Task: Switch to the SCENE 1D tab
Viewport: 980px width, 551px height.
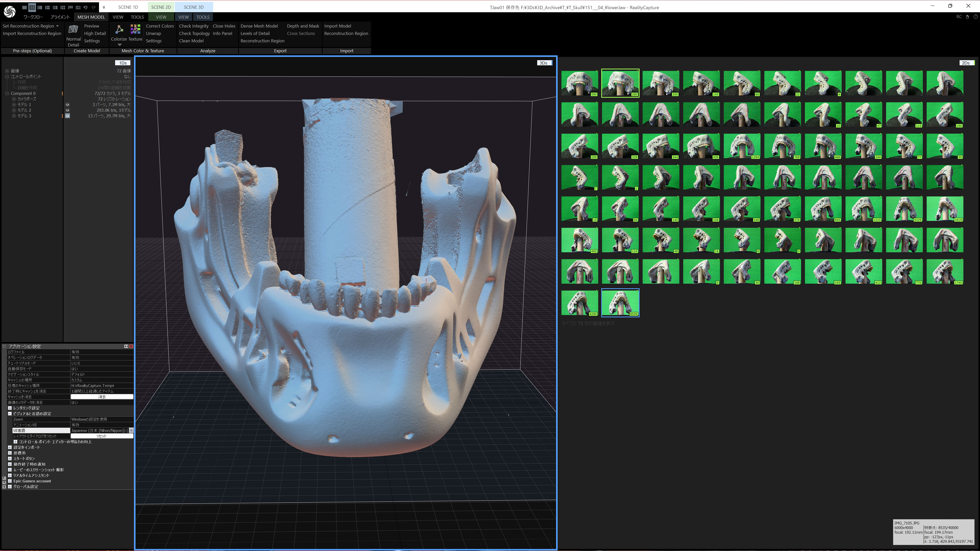Action: 128,7
